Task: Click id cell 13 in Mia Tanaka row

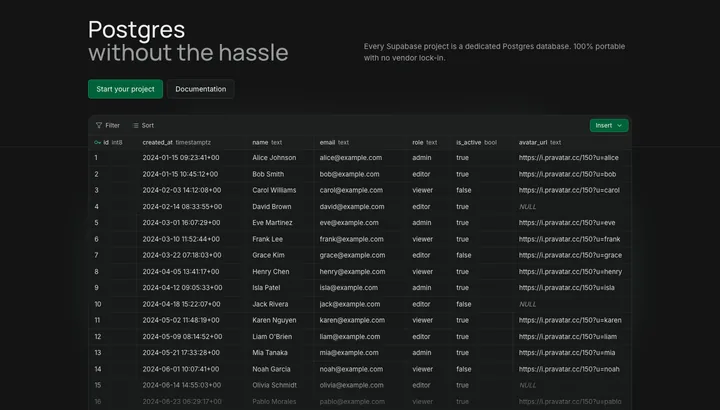Action: (x=98, y=353)
